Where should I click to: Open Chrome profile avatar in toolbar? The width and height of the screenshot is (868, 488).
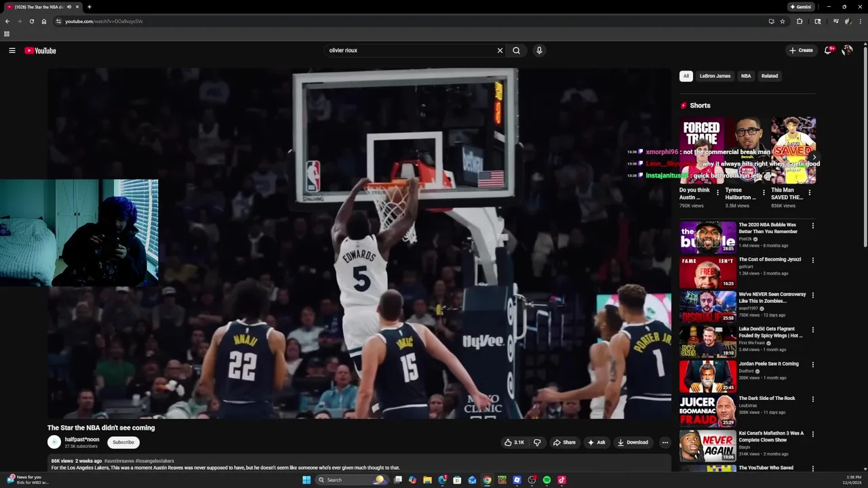[x=848, y=21]
